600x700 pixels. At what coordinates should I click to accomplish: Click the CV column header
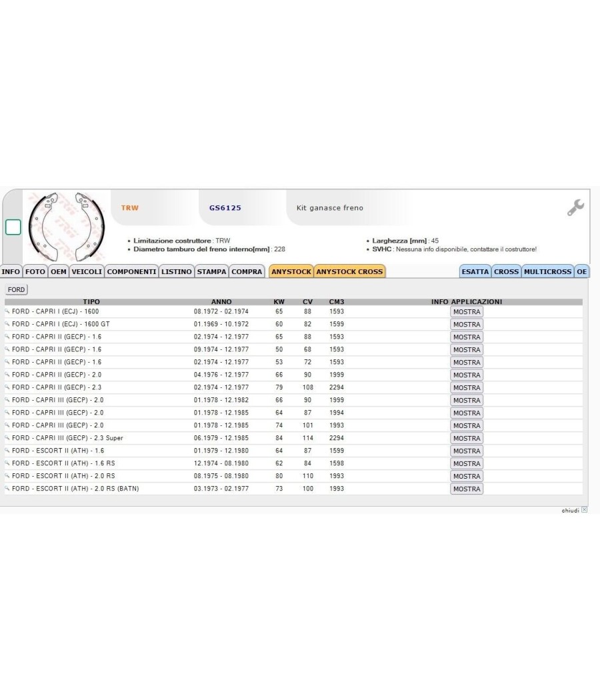point(307,302)
